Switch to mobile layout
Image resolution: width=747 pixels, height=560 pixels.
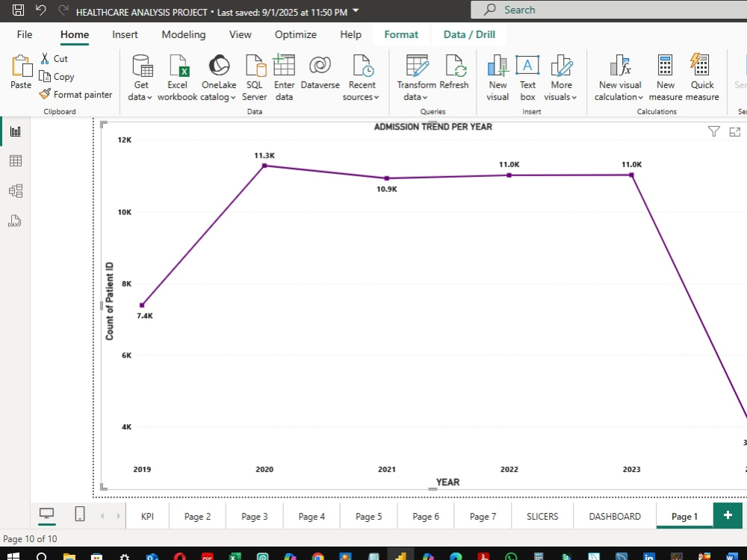coord(80,514)
